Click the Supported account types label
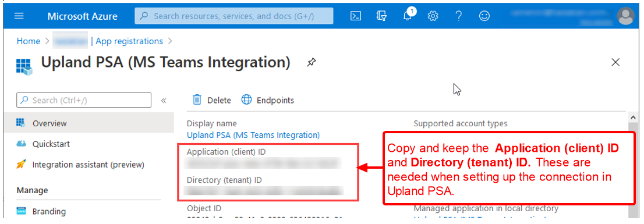 (x=461, y=123)
